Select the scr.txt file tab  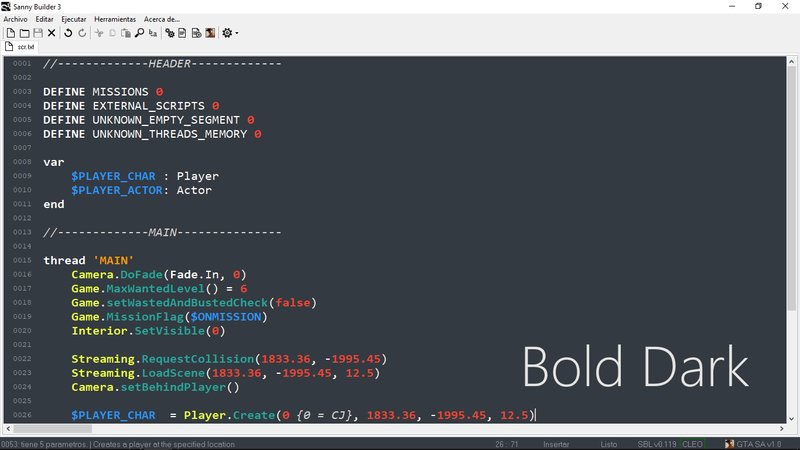click(21, 47)
